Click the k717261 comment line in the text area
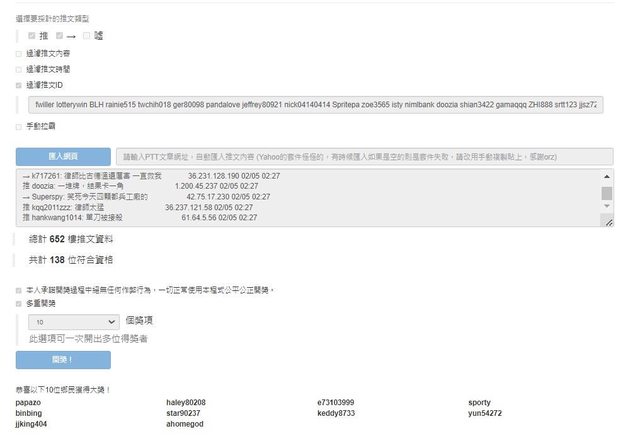The image size is (640, 443). pos(150,176)
